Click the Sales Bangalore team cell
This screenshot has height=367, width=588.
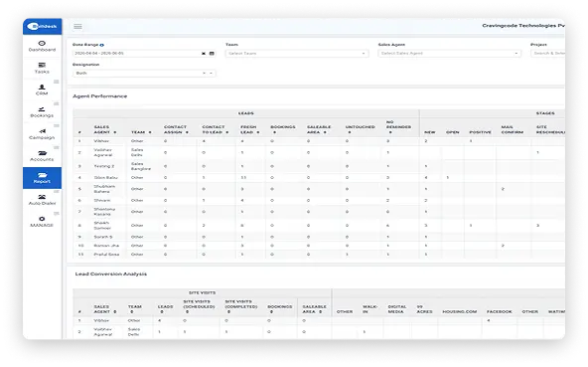click(x=141, y=166)
